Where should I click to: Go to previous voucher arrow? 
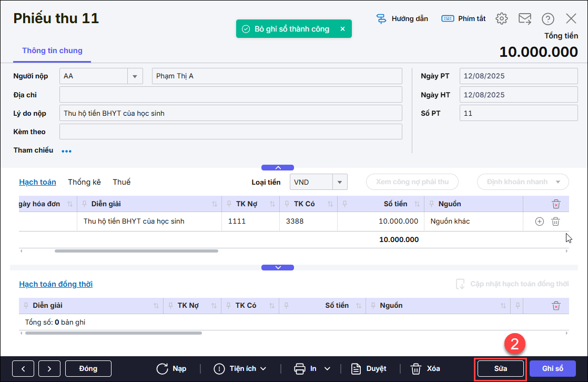click(23, 368)
